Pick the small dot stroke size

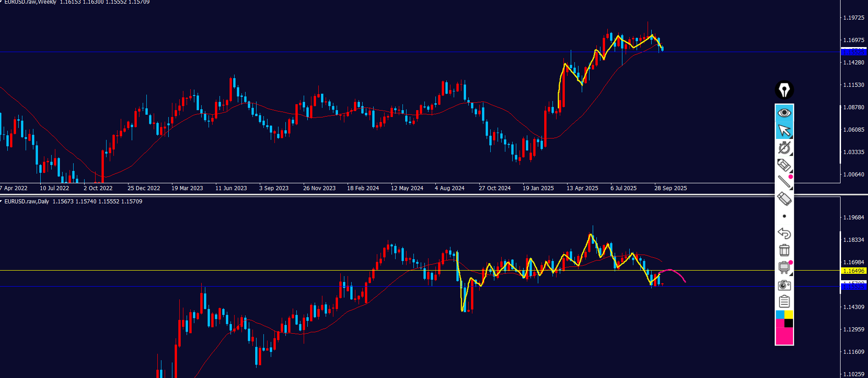pyautogui.click(x=784, y=216)
